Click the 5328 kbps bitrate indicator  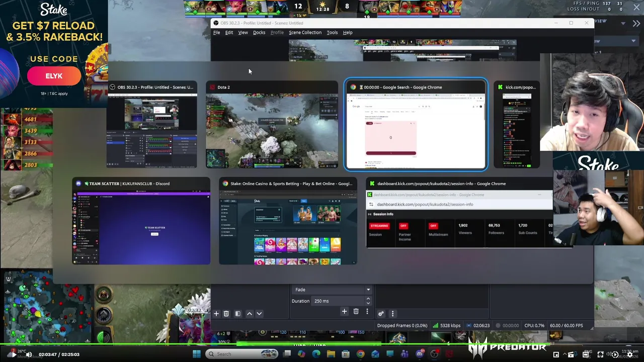pos(447,325)
